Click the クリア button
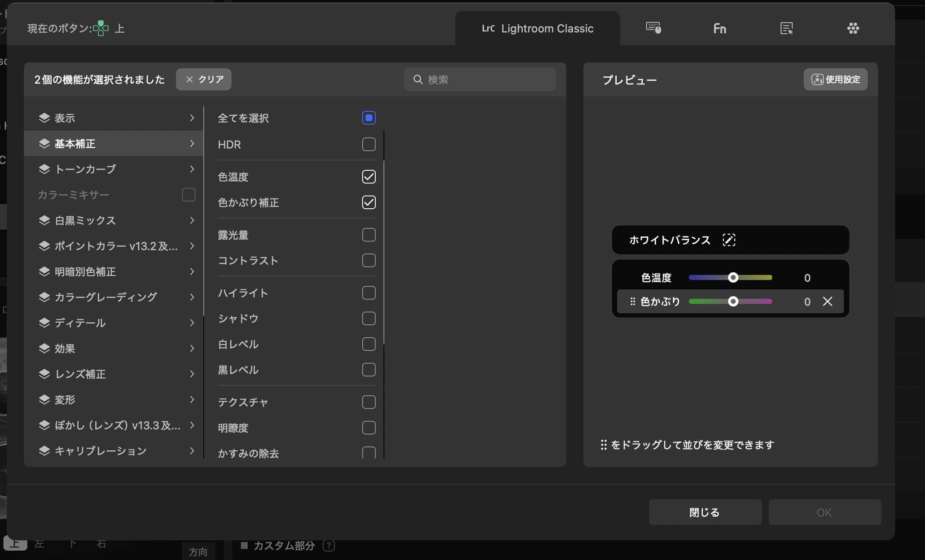This screenshot has height=560, width=925. pyautogui.click(x=204, y=79)
